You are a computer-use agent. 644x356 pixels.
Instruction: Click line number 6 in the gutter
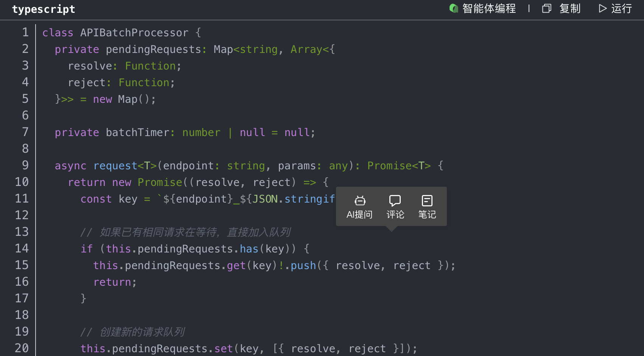(25, 116)
